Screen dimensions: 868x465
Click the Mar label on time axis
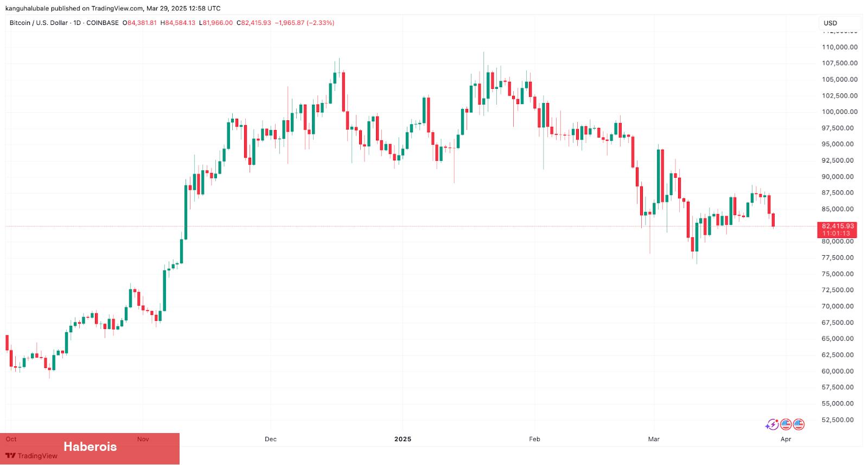click(654, 439)
